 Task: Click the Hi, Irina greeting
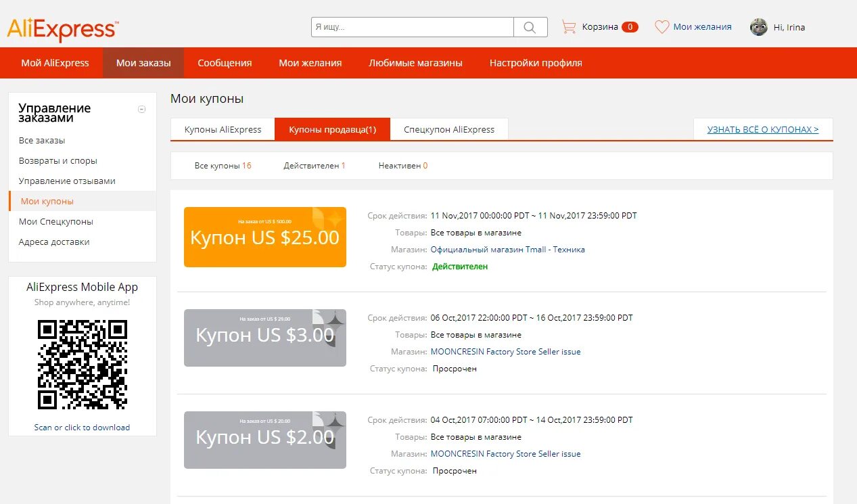click(789, 28)
